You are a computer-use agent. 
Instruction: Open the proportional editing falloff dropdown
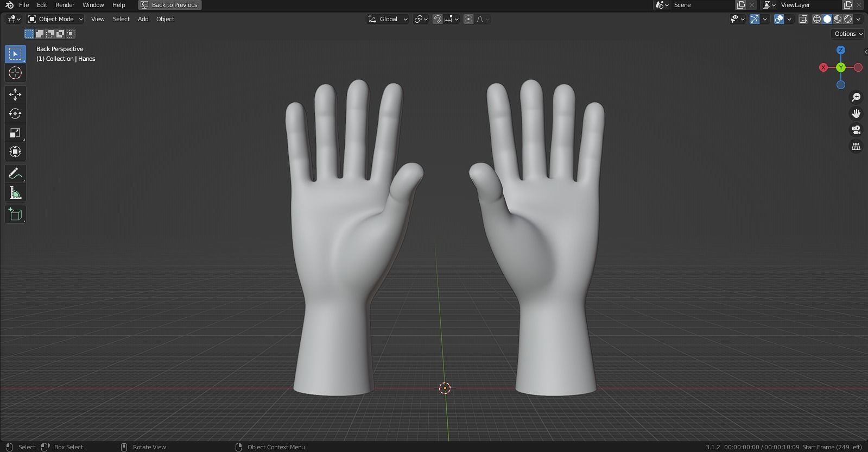click(483, 19)
